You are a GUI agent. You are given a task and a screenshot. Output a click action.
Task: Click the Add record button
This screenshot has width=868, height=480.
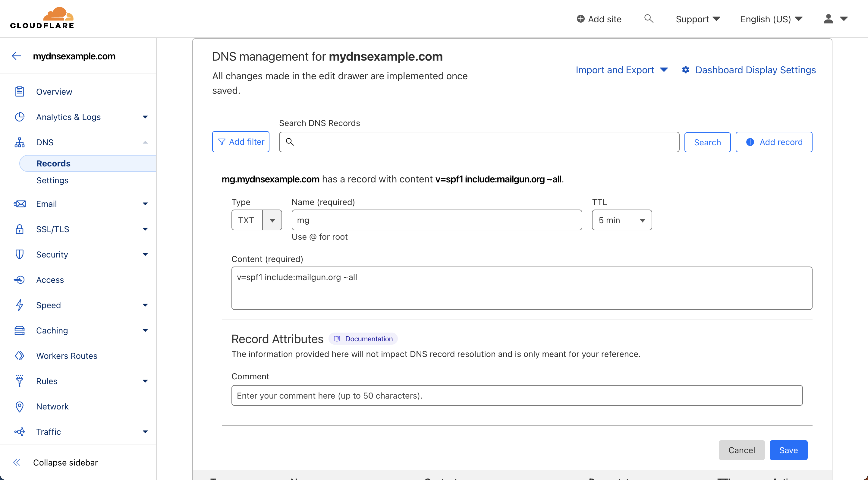pos(774,142)
